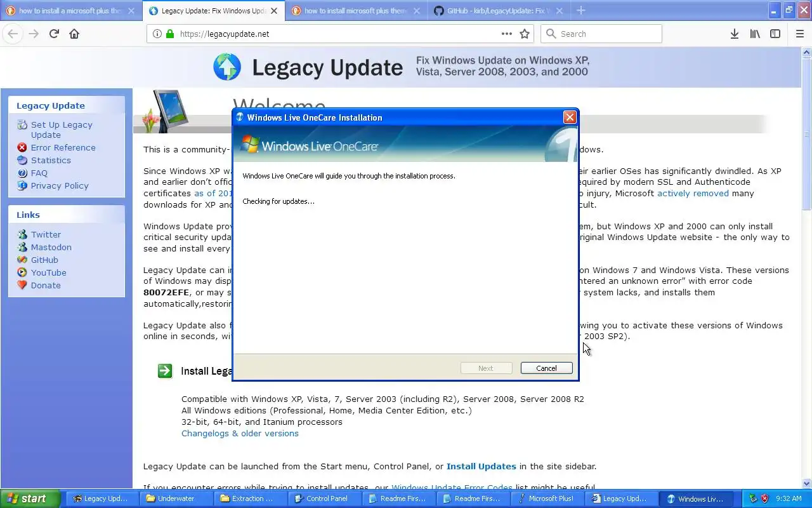Toggle the browser sidebar icon
Screen dimensions: 812x508
pyautogui.click(x=775, y=34)
